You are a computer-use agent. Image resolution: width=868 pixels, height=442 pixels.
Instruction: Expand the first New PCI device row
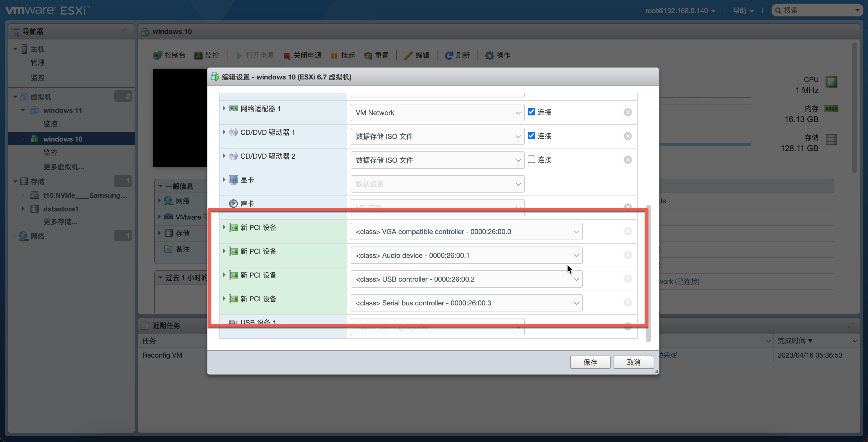pyautogui.click(x=224, y=227)
